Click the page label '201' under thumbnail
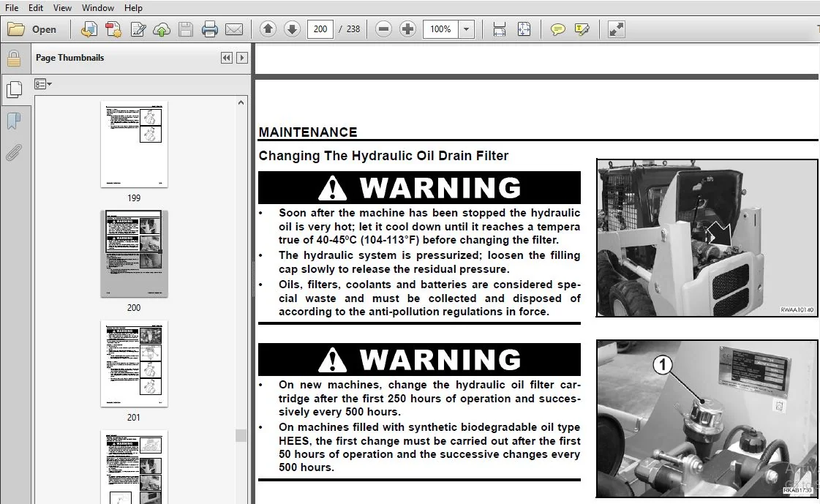 [134, 417]
